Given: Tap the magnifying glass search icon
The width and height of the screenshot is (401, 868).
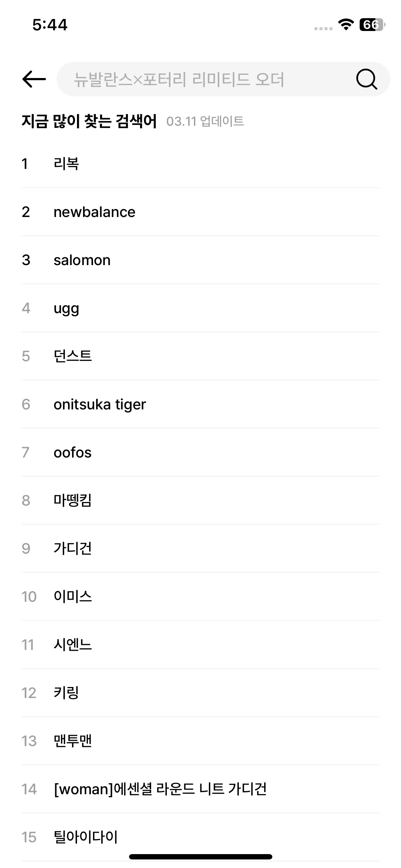Looking at the screenshot, I should click(366, 79).
